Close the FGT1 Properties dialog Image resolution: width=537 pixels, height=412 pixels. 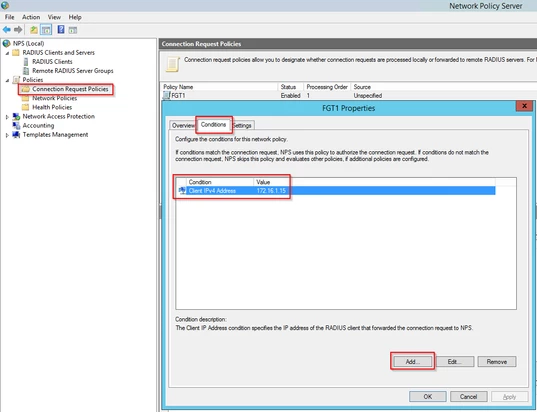click(x=524, y=106)
